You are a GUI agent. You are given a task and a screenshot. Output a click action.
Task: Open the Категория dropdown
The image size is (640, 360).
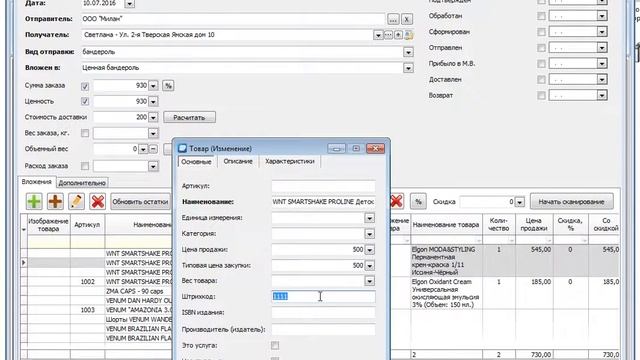[x=369, y=234]
